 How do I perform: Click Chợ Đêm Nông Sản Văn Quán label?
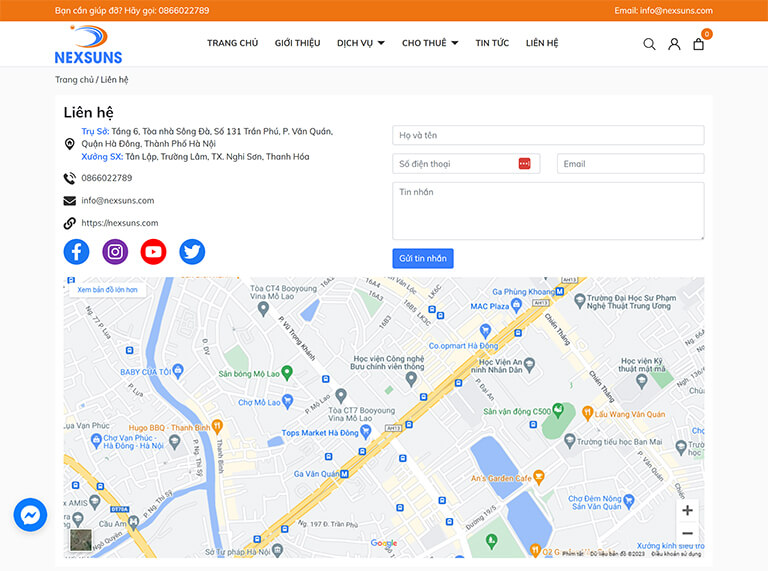[x=595, y=502]
